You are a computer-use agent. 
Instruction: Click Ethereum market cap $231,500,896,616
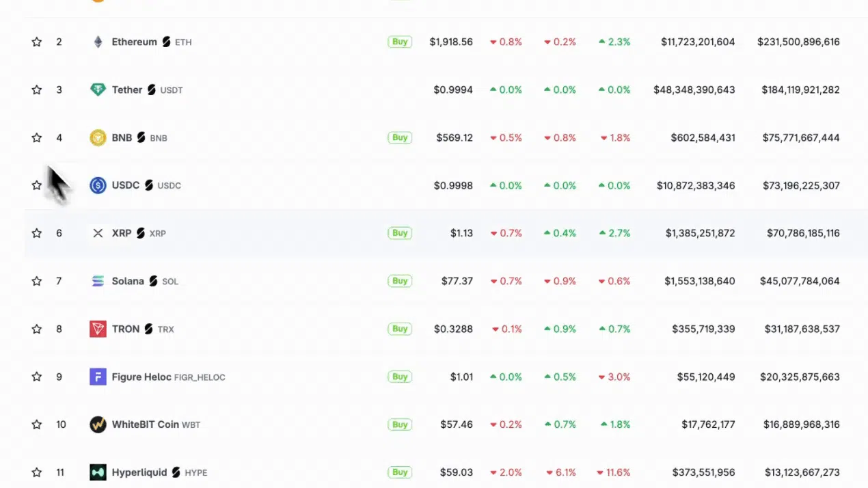point(798,42)
